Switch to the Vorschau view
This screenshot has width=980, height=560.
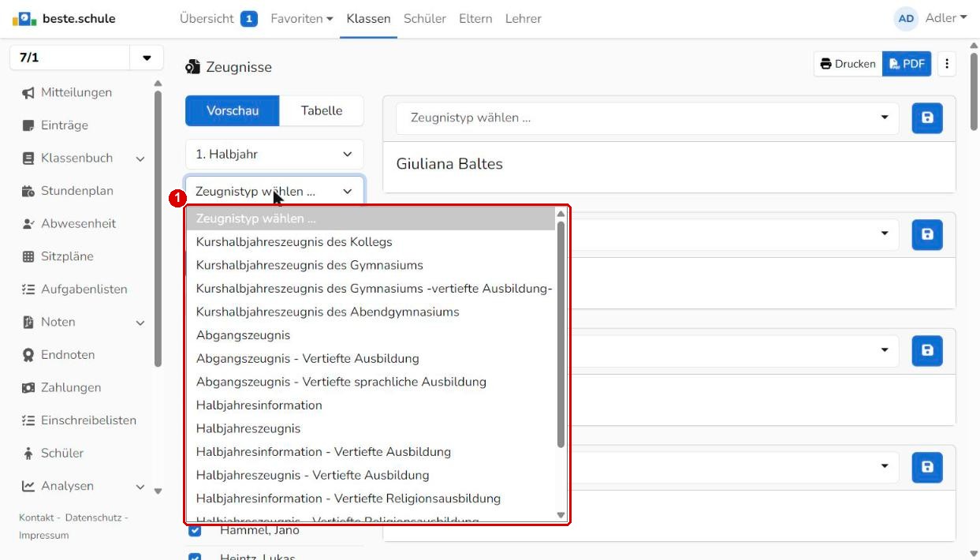pyautogui.click(x=233, y=111)
